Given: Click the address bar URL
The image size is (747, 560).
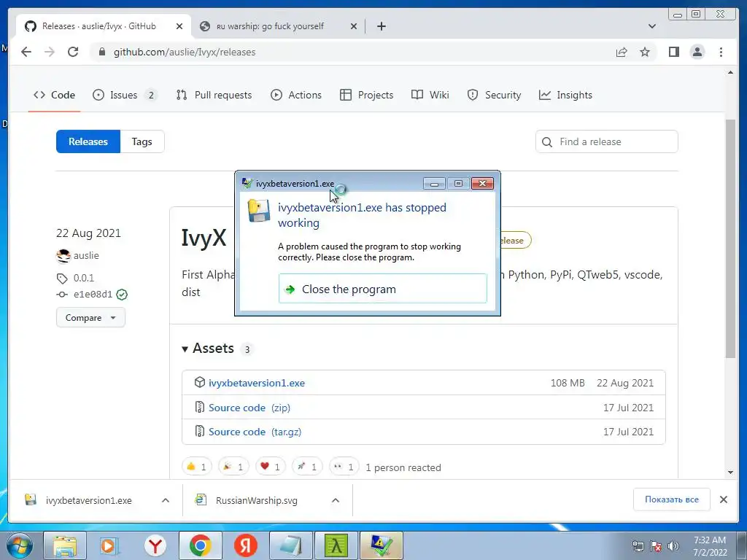Looking at the screenshot, I should pos(185,52).
